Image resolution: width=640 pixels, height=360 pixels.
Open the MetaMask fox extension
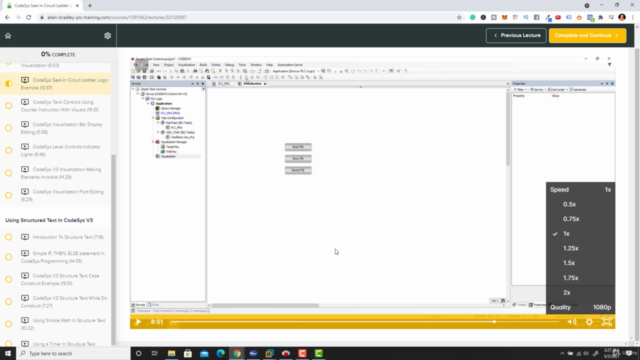[504, 18]
